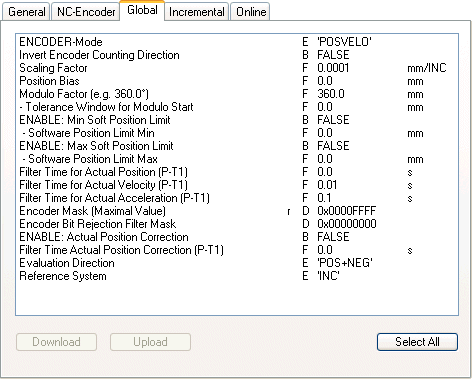
Task: Select Invert Encoder Counting Direction row
Action: (237, 55)
